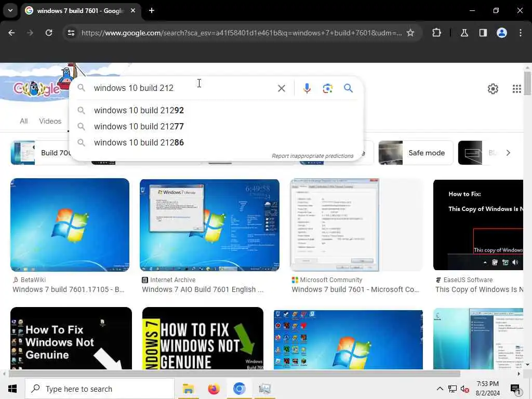
Task: Switch to the Videos results tab
Action: pyautogui.click(x=50, y=121)
